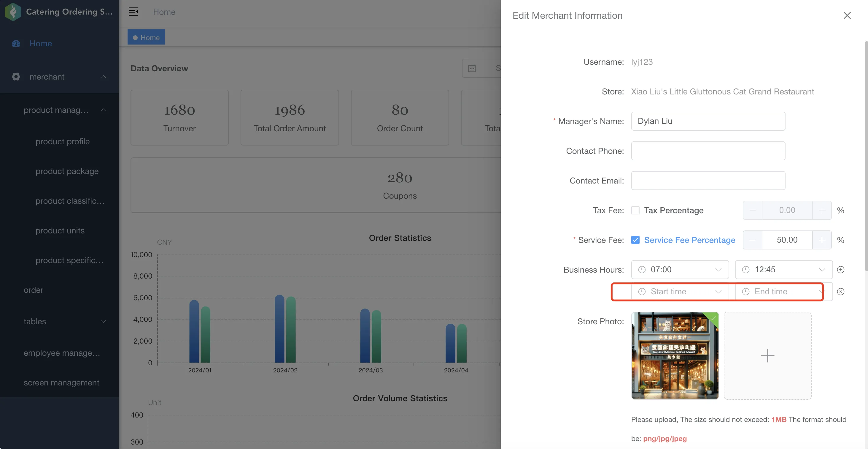
Task: Open the calendar date picker icon
Action: [472, 69]
